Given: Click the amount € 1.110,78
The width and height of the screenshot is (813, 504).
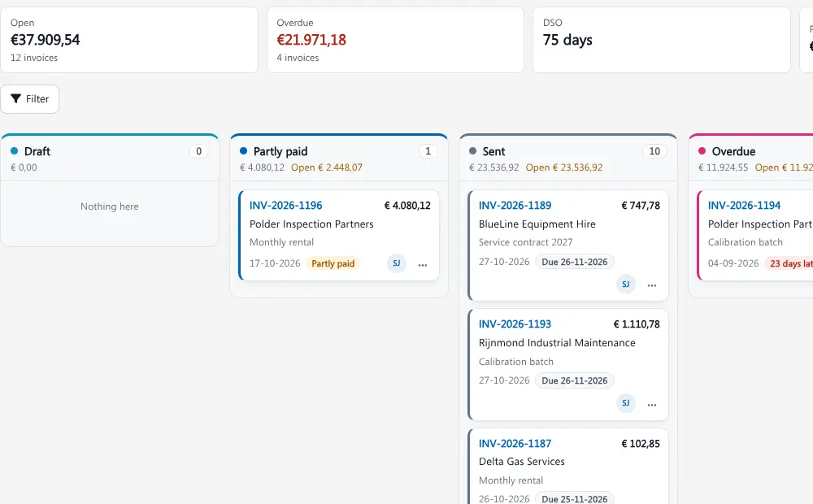Looking at the screenshot, I should (637, 324).
